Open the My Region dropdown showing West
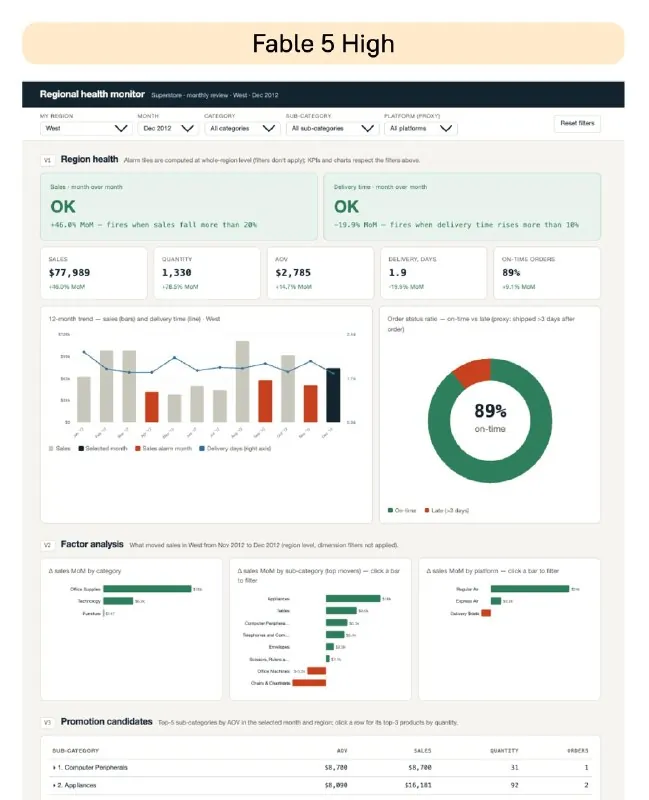649x800 pixels. tap(85, 129)
